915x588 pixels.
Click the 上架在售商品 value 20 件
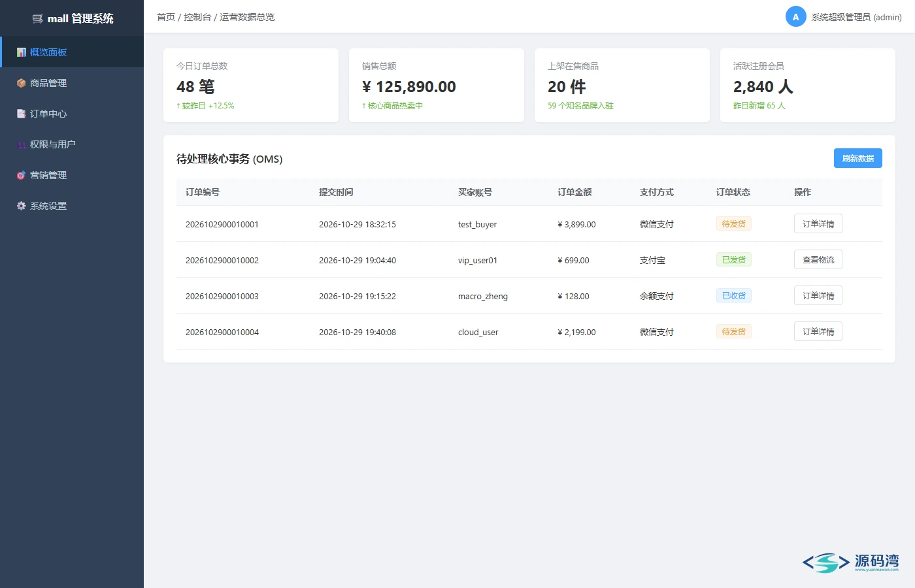click(x=567, y=86)
